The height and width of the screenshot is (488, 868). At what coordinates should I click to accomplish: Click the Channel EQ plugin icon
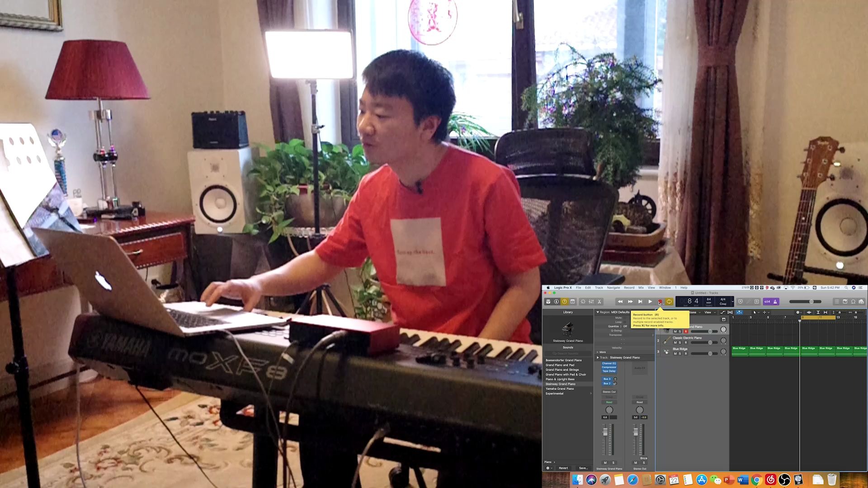point(608,363)
